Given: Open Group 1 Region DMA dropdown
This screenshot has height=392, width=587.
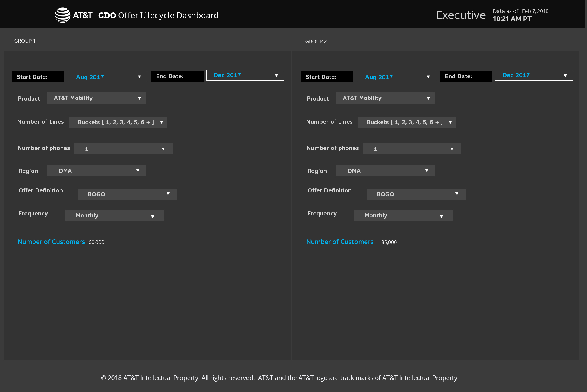Looking at the screenshot, I should coord(96,171).
